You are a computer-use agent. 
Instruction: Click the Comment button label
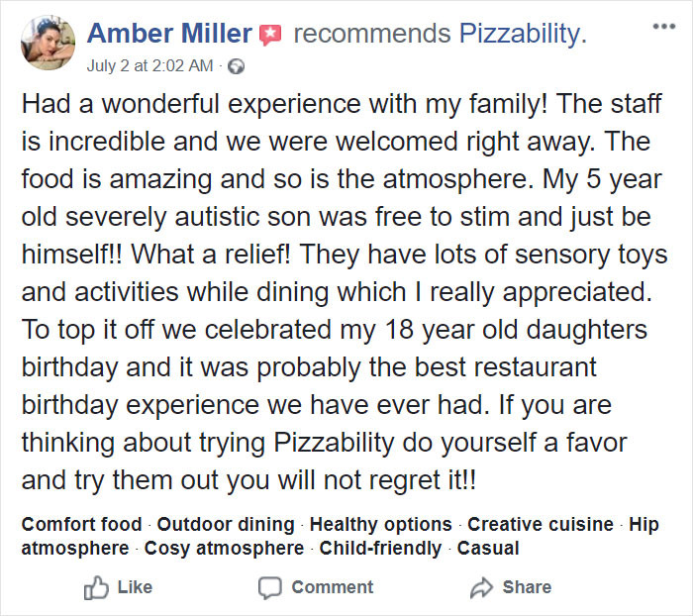[x=333, y=587]
